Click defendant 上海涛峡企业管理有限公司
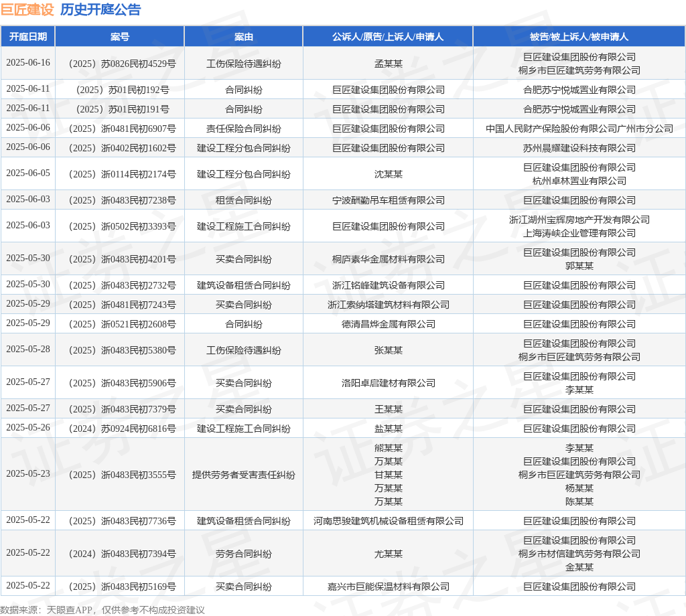The image size is (686, 616). (x=579, y=234)
